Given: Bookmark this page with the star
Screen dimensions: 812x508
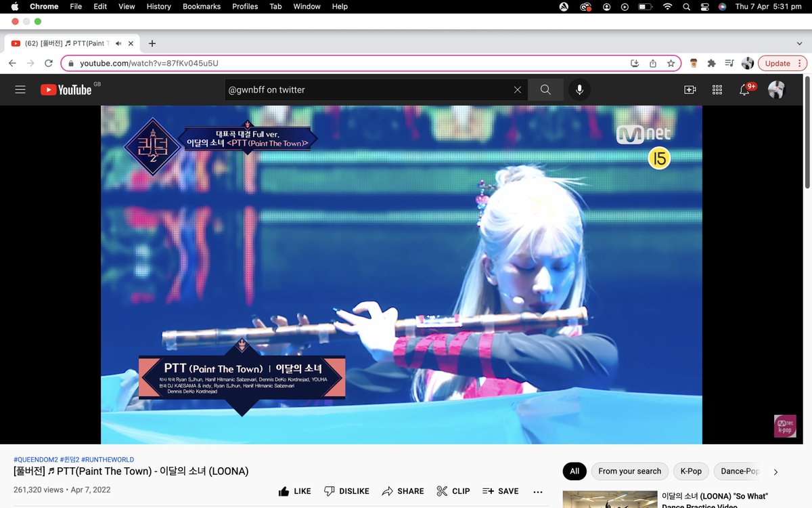Looking at the screenshot, I should click(x=671, y=63).
